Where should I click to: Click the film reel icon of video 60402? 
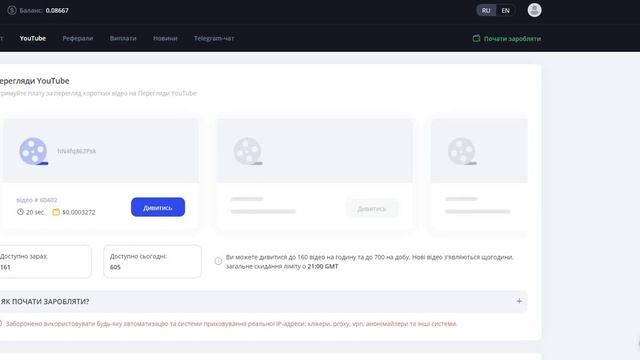[x=33, y=151]
